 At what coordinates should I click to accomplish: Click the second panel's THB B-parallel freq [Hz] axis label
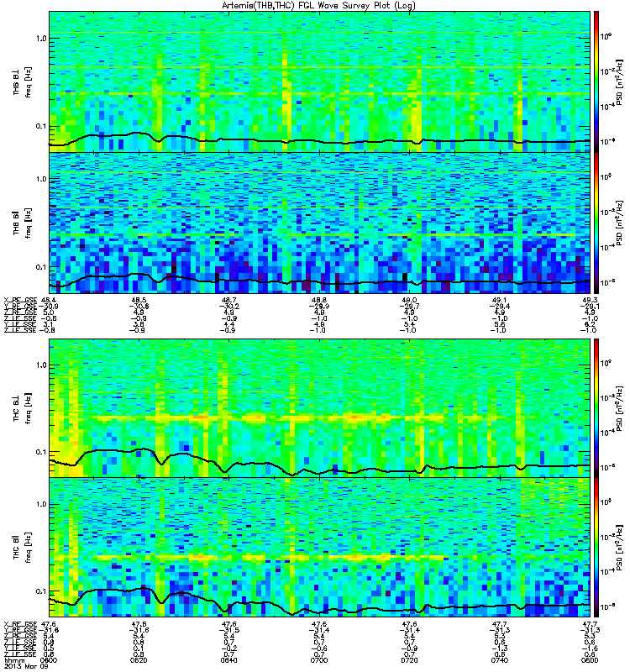[23, 223]
